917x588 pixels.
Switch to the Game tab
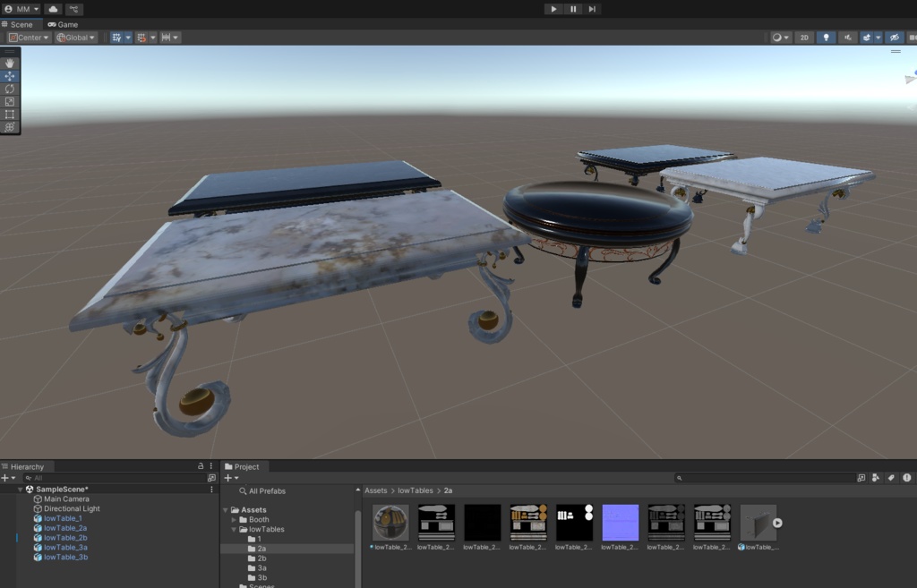click(x=64, y=24)
